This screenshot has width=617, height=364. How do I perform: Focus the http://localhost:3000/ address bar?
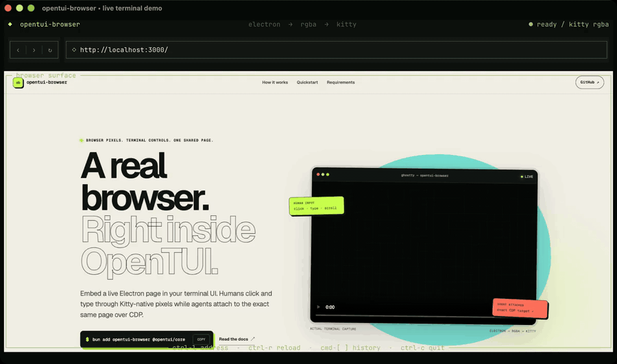(337, 50)
